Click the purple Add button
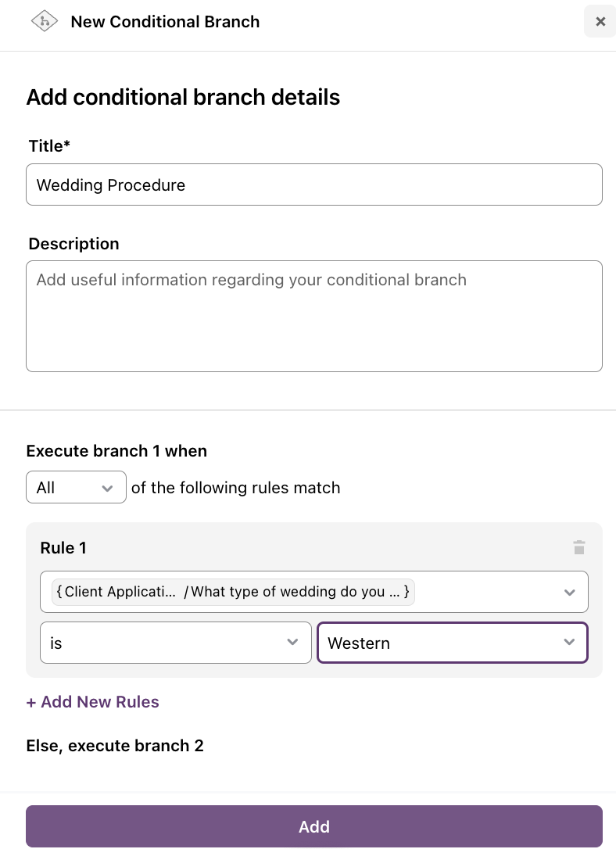 (314, 826)
